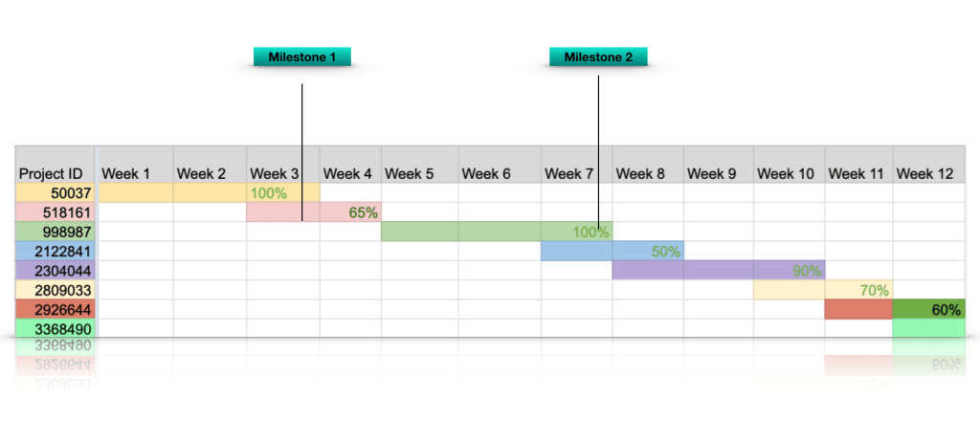The width and height of the screenshot is (980, 442).
Task: Select the Week 12 column header
Action: click(928, 173)
